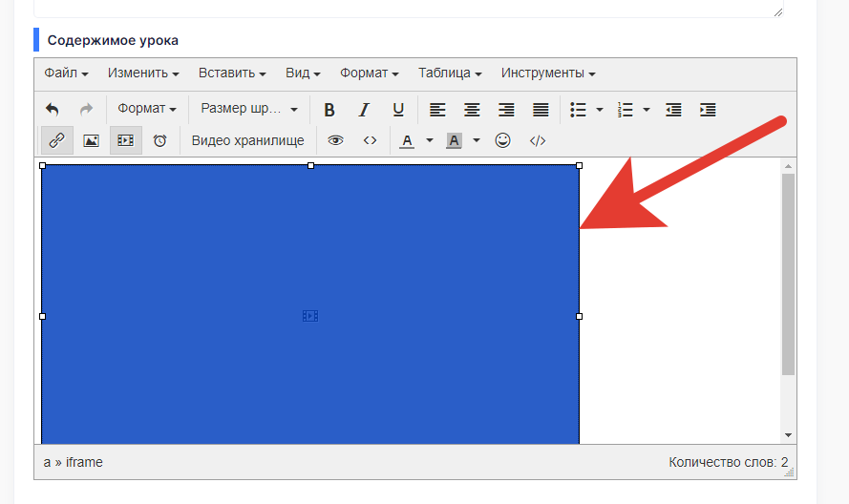The image size is (849, 504).
Task: Click the editor vertical scrollbar thumb
Action: click(789, 274)
